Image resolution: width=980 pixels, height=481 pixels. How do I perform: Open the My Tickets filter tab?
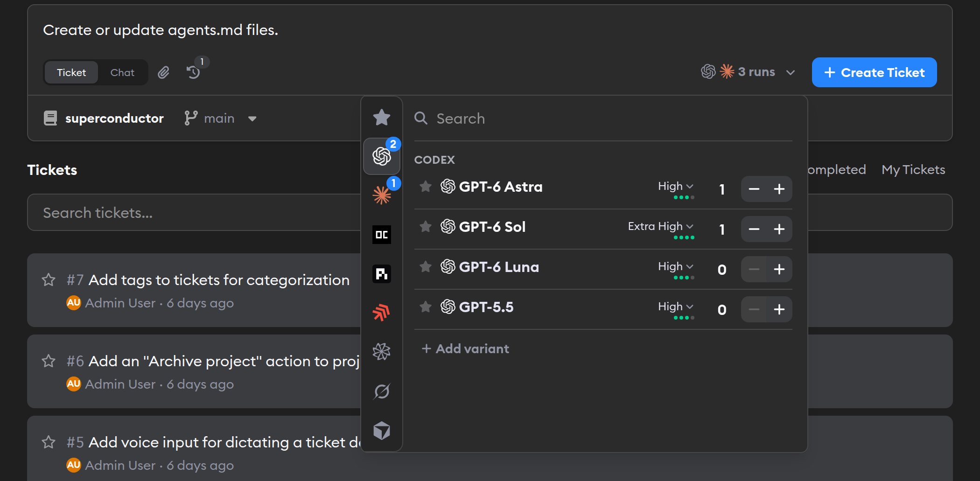(913, 170)
